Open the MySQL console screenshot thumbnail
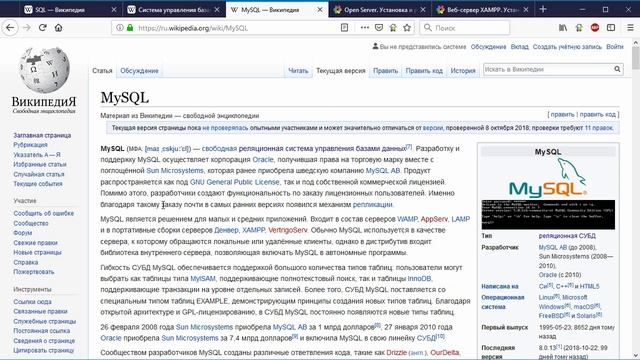 pyautogui.click(x=548, y=215)
